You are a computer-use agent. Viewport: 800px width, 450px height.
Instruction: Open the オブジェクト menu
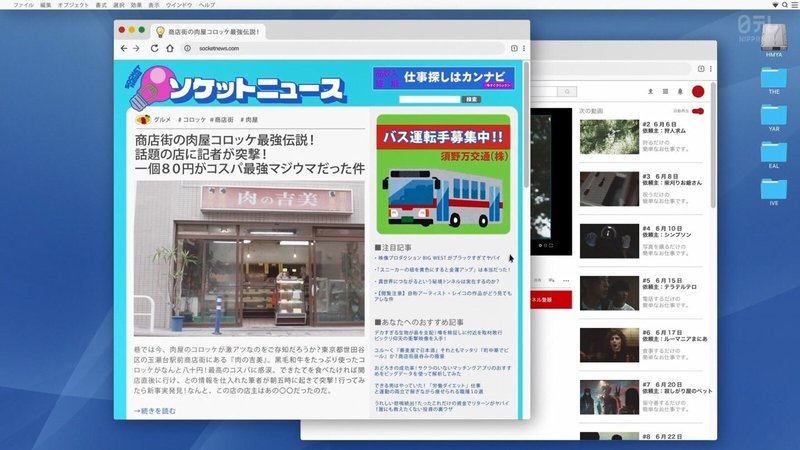click(x=73, y=5)
